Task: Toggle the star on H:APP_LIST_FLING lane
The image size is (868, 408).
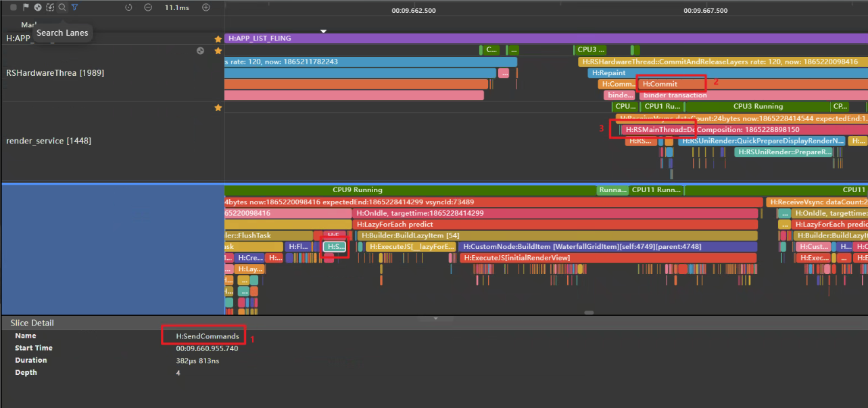Action: (x=218, y=39)
